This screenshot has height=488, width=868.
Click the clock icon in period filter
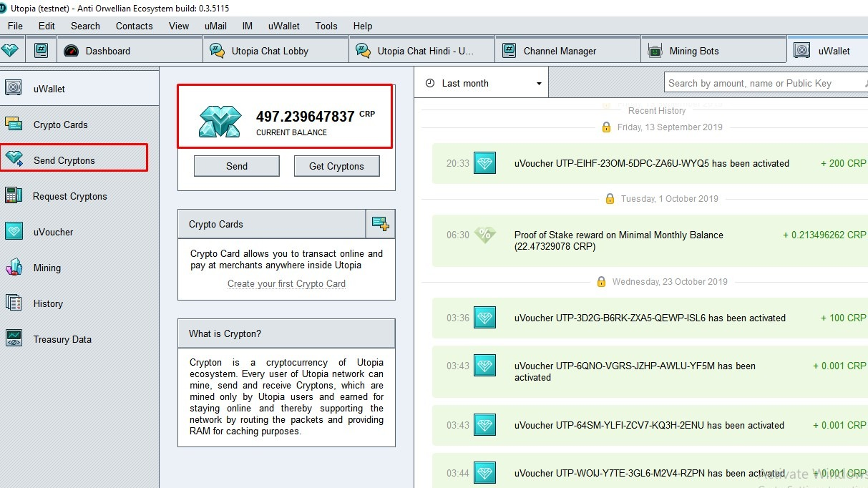click(x=430, y=83)
